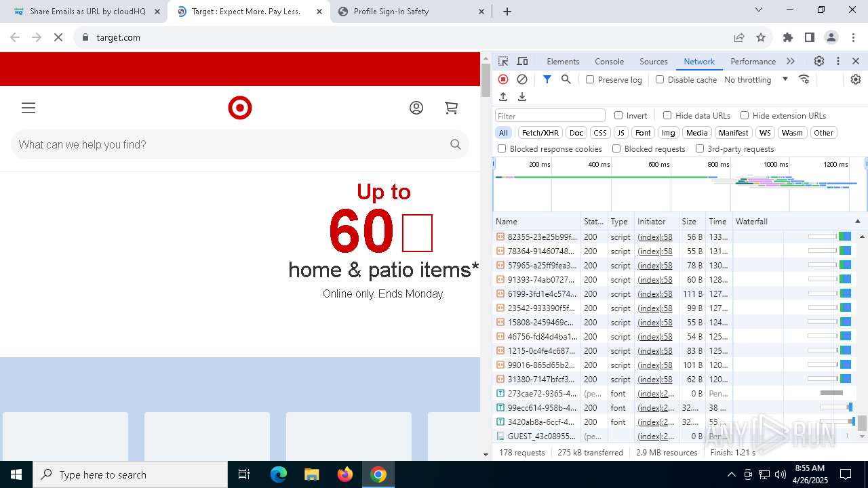Close the DevTools panel

pos(856,61)
